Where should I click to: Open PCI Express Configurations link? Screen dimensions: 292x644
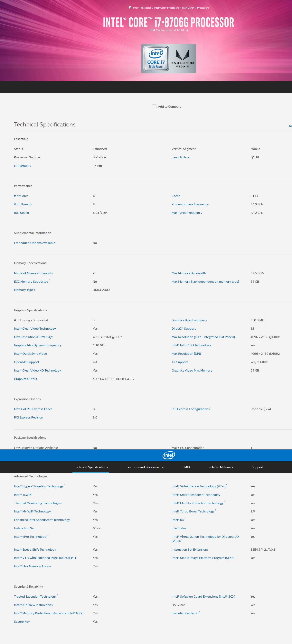[x=191, y=409]
